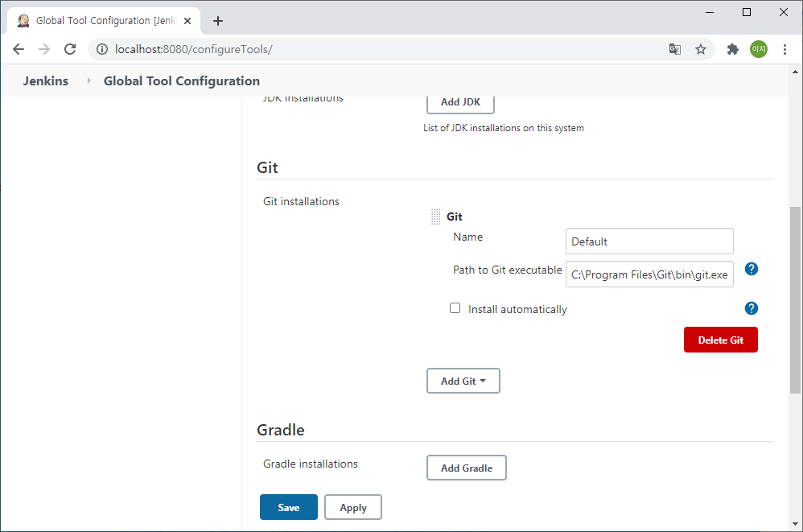Click 'List of JDK installations on this system'
803x532 pixels.
504,128
